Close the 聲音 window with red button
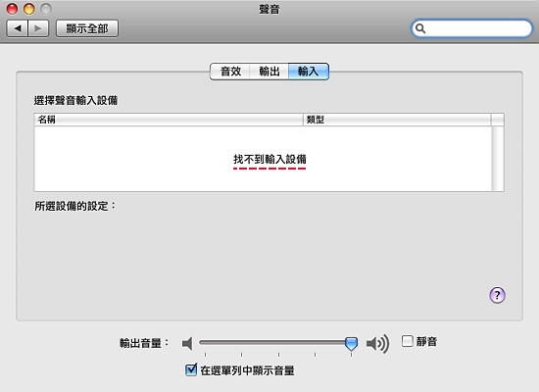The width and height of the screenshot is (539, 392). (x=13, y=9)
